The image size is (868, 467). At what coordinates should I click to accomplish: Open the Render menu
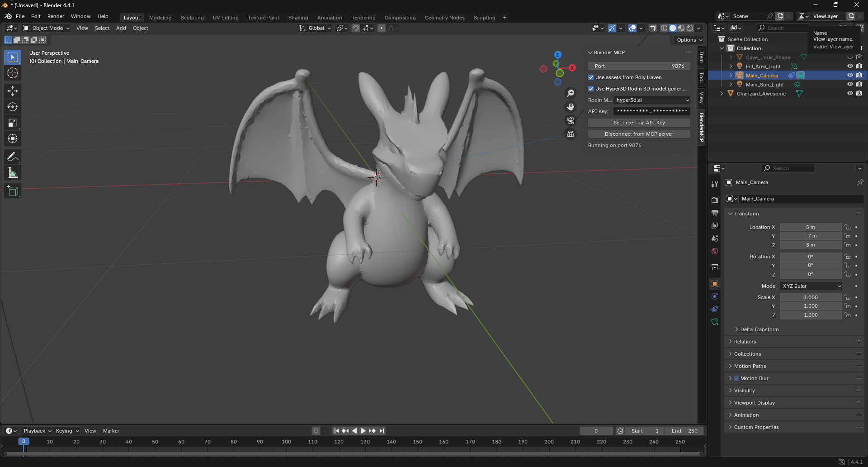coord(56,16)
